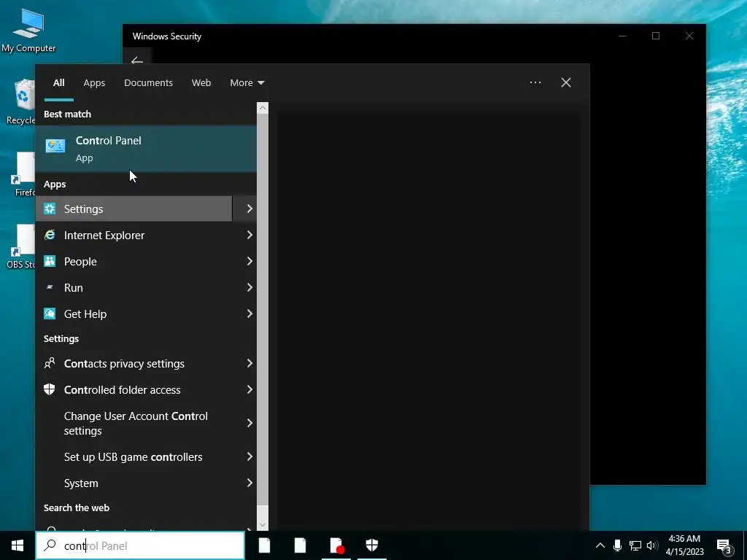The width and height of the screenshot is (747, 560).
Task: Expand the Get Help result arrow
Action: (249, 314)
